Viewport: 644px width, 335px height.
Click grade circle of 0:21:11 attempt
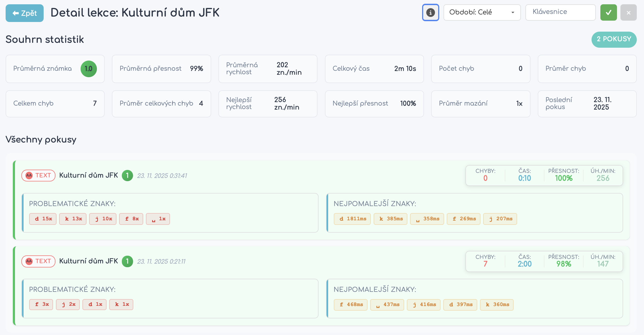click(127, 261)
